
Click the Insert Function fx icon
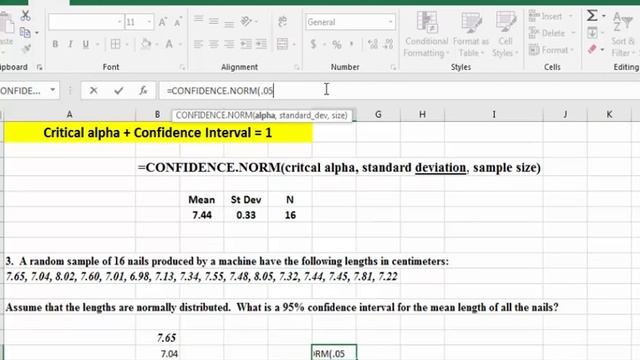[143, 91]
